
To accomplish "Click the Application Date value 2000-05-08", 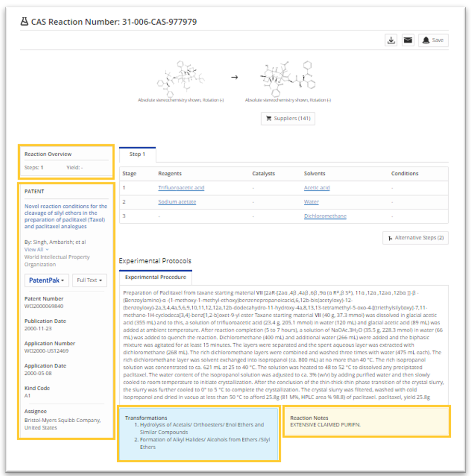I will (x=38, y=374).
